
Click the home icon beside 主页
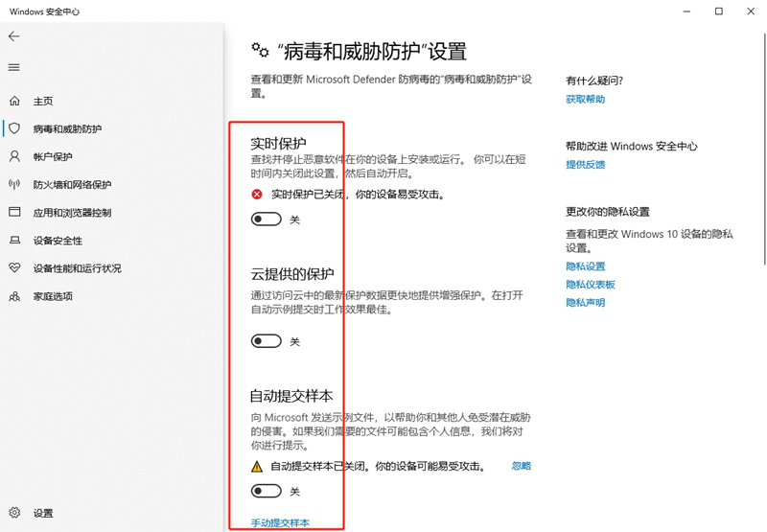coord(14,101)
